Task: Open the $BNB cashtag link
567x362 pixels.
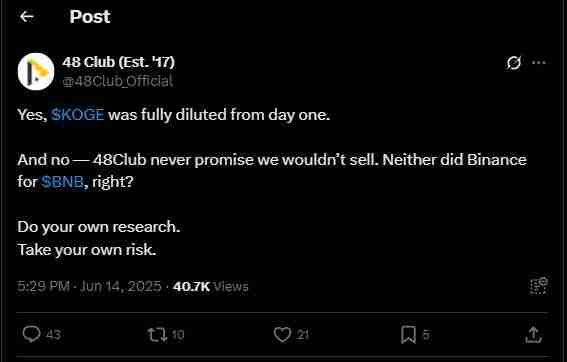Action: pyautogui.click(x=63, y=182)
